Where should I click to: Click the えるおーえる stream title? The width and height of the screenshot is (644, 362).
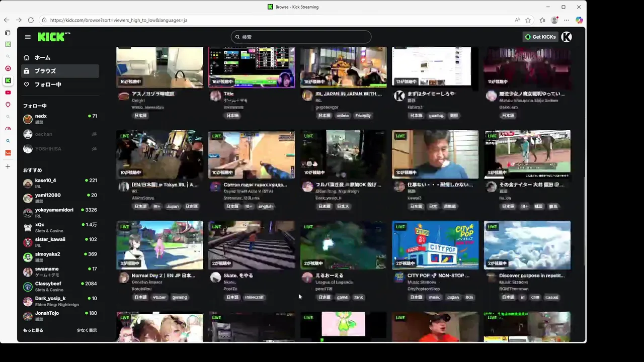(x=330, y=276)
